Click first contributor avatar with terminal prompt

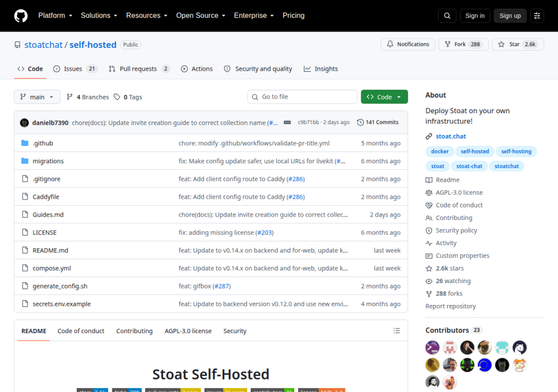click(x=432, y=347)
